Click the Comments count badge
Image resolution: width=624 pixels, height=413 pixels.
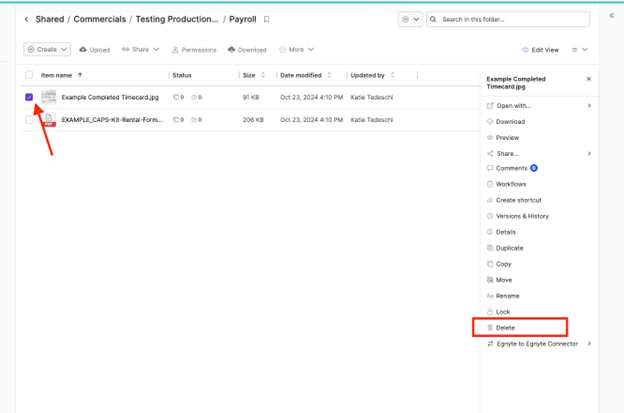[x=534, y=168]
